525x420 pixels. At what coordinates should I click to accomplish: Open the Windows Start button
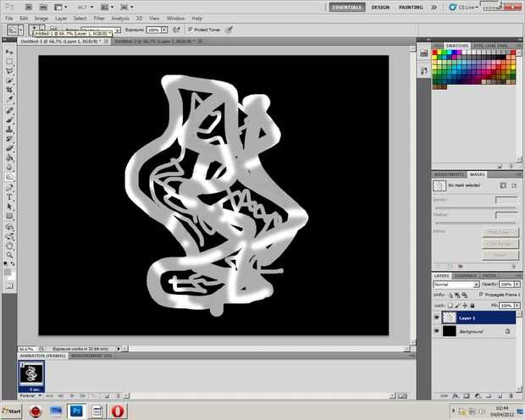[11, 411]
